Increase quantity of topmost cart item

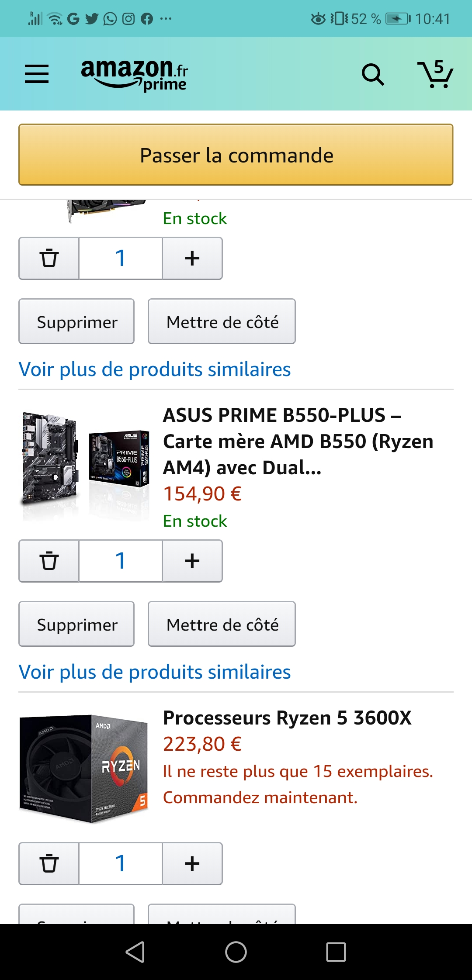click(192, 259)
